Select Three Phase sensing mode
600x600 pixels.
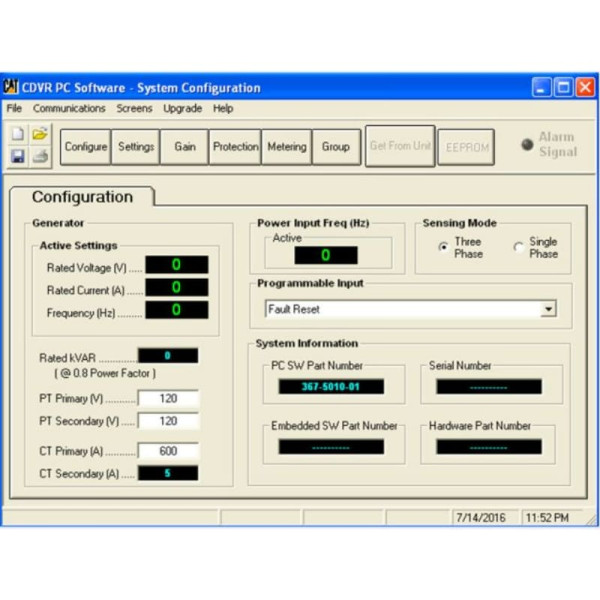click(443, 248)
